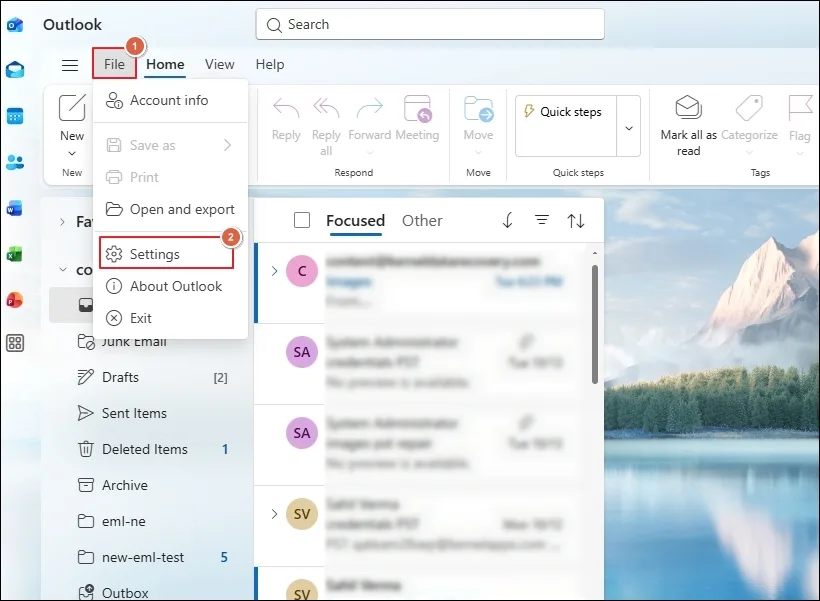Open the Calendar app in sidebar
820x601 pixels.
(15, 116)
